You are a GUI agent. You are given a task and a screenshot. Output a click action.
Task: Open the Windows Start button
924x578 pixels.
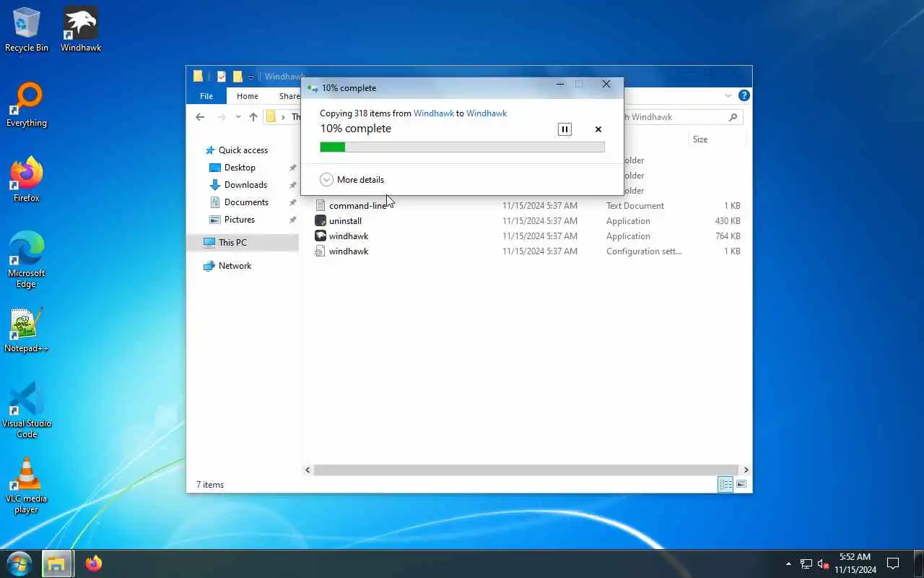pyautogui.click(x=19, y=564)
